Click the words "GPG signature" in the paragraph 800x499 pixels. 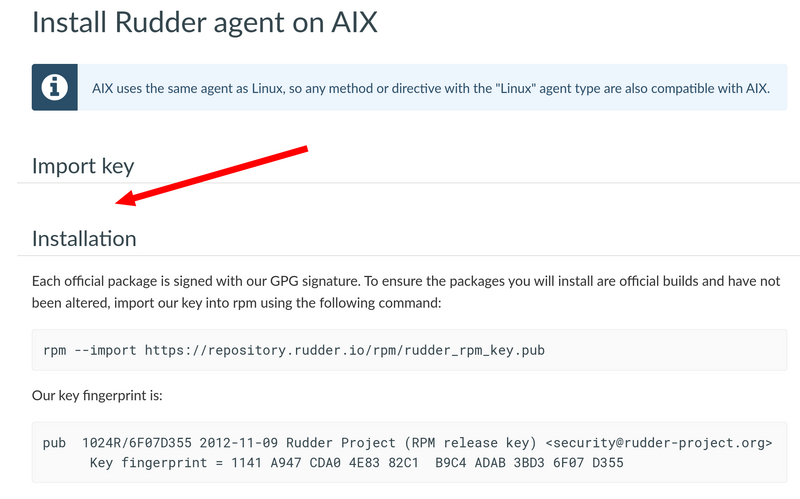point(314,281)
